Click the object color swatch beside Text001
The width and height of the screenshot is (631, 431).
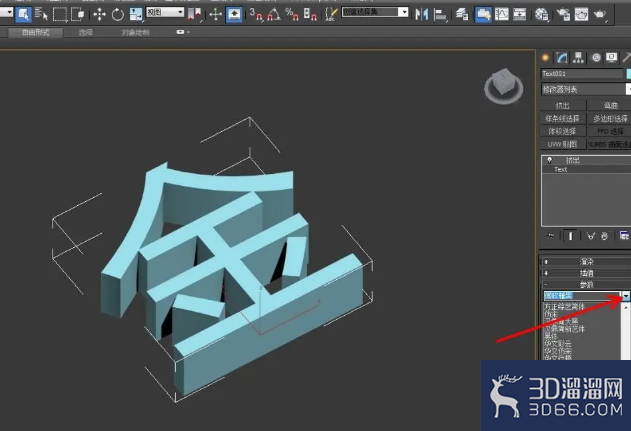click(x=629, y=74)
